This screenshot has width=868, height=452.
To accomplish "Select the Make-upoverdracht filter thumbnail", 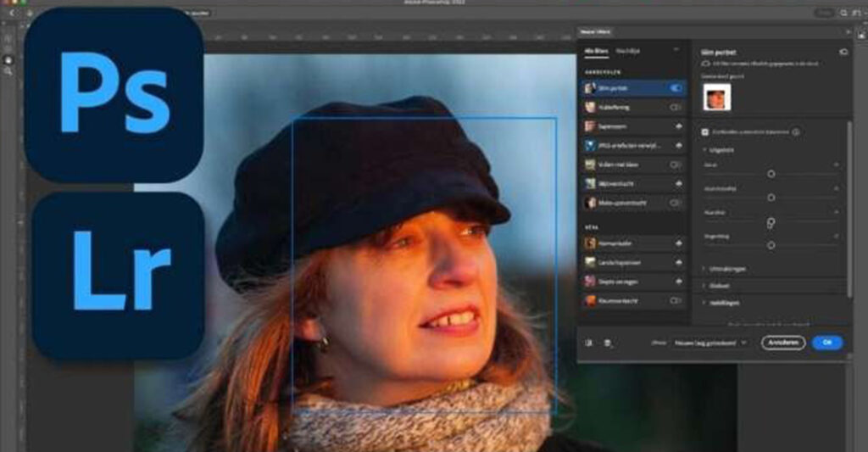I will point(590,203).
